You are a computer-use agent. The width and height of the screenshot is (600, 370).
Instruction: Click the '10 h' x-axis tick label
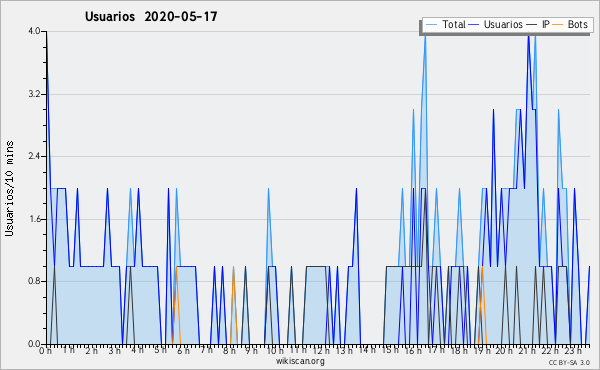275,351
